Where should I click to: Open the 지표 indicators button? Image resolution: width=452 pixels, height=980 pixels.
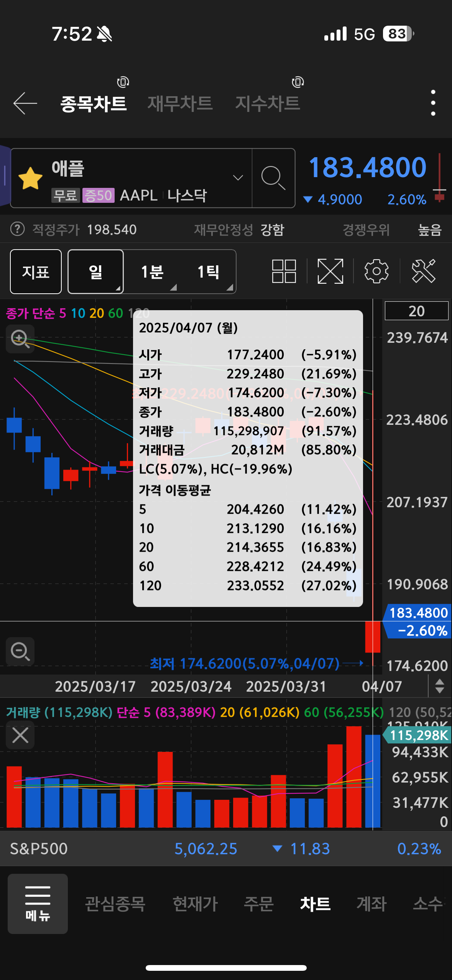[36, 271]
